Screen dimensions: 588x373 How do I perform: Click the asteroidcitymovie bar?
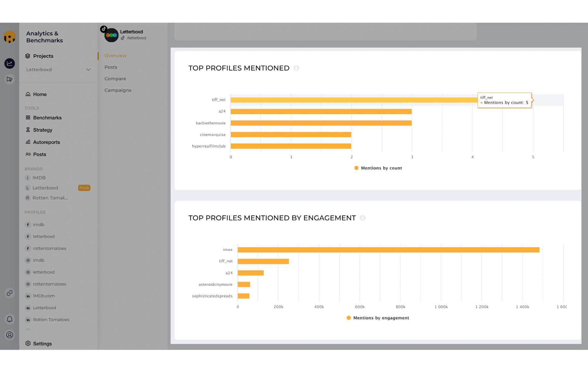tap(244, 284)
